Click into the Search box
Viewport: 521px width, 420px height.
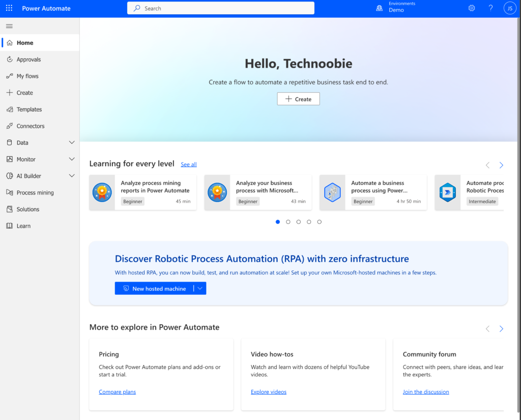221,8
